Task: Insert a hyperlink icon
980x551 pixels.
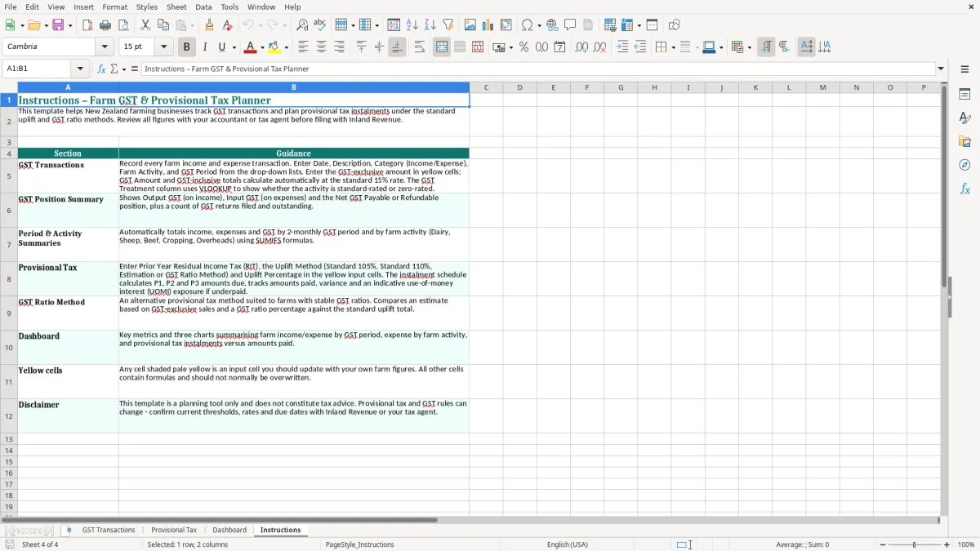Action: 552,25
